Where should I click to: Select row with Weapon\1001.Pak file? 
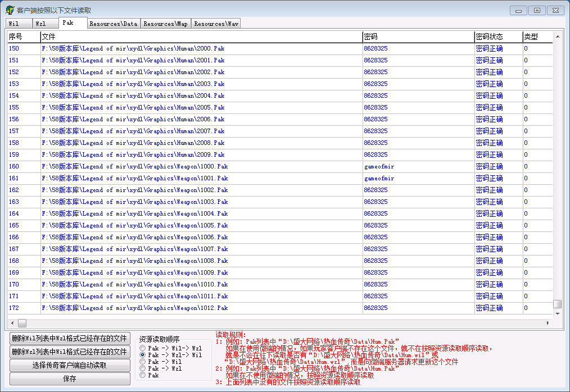(x=280, y=179)
